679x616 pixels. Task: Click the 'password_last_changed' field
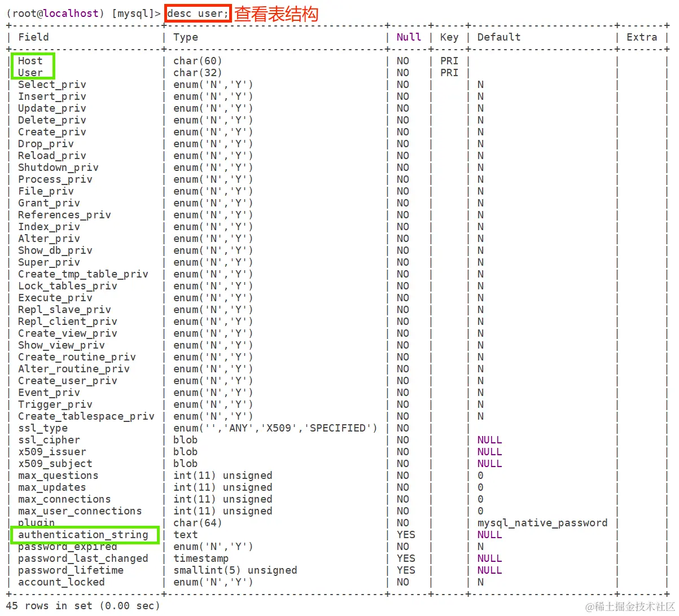83,558
